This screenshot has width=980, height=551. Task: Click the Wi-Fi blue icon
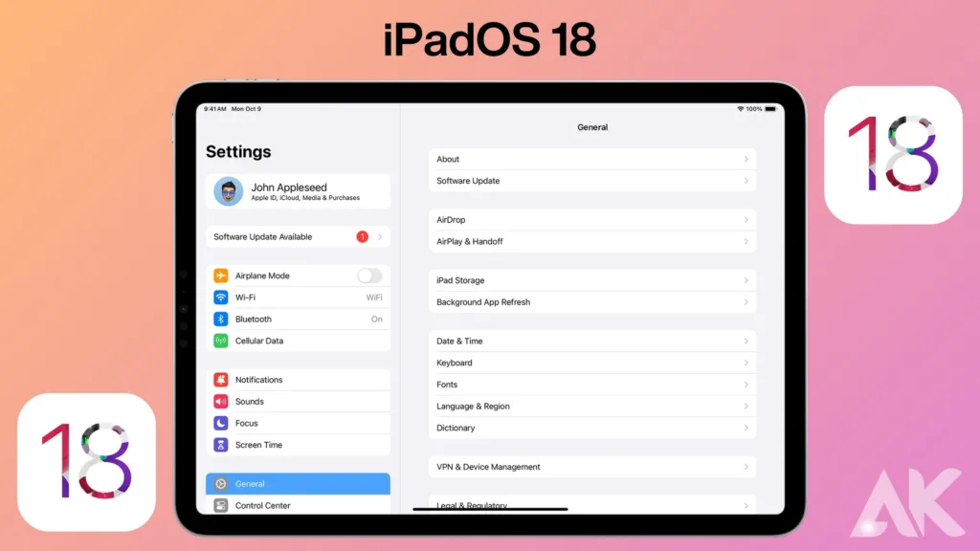point(221,298)
